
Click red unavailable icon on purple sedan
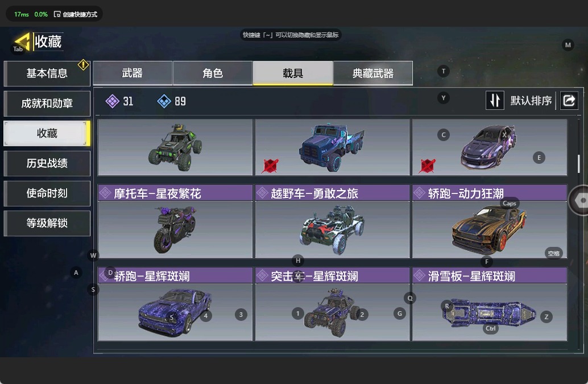[x=428, y=166]
